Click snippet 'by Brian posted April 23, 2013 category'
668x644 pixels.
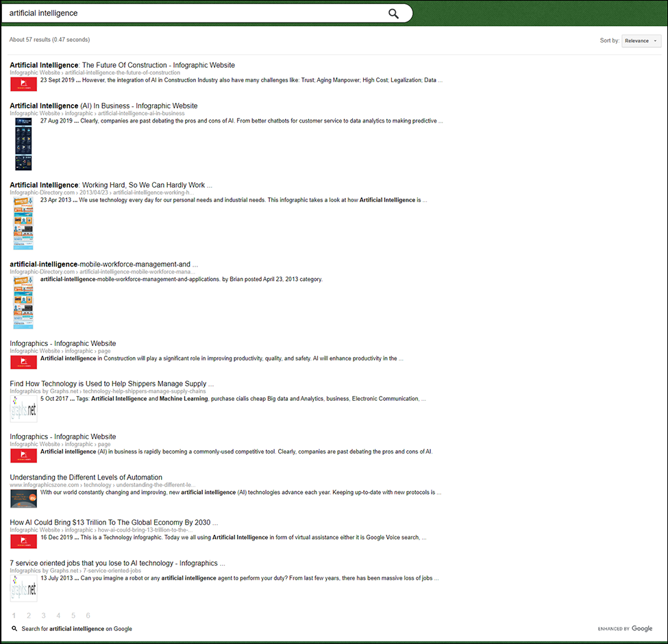[272, 280]
